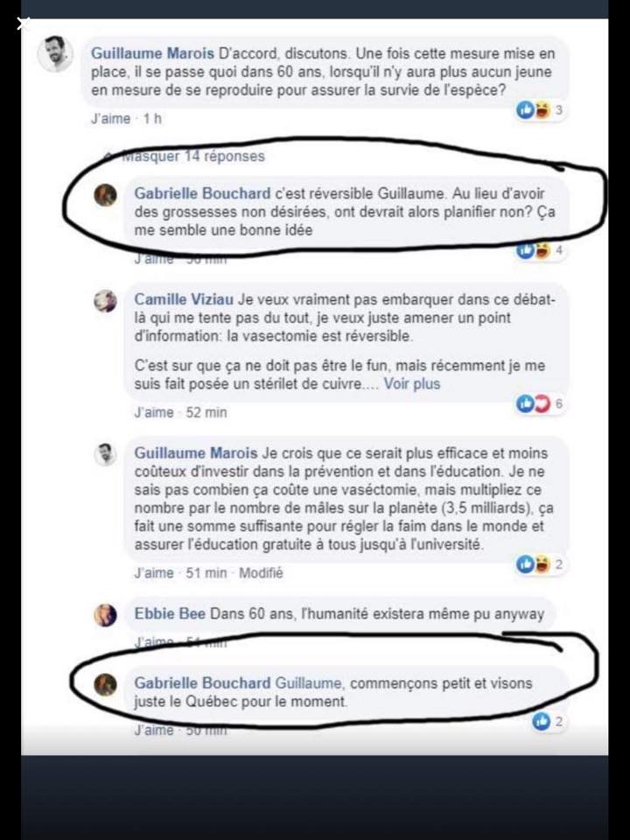Close the image viewer with the X icon
The image size is (630, 840).
(23, 24)
